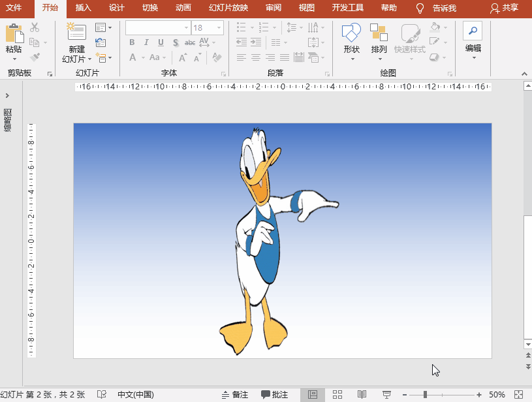Toggle Bold formatting
Image resolution: width=532 pixels, height=402 pixels.
click(132, 42)
